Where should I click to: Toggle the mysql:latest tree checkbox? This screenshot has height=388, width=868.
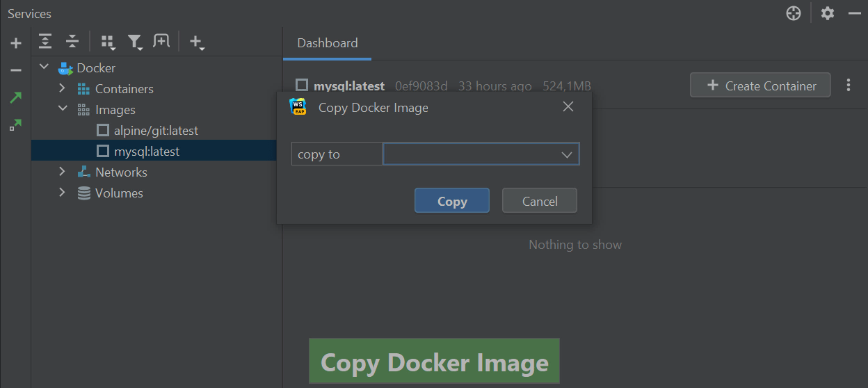coord(103,151)
